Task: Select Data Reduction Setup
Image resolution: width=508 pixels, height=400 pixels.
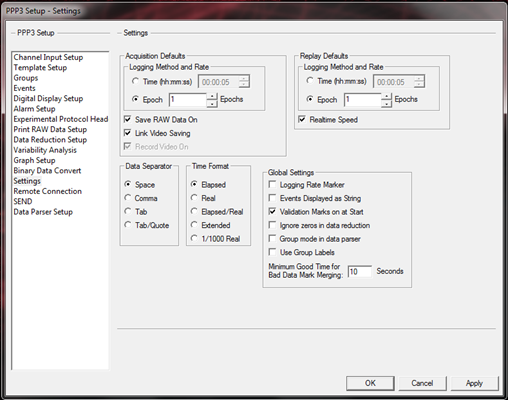Action: [50, 140]
